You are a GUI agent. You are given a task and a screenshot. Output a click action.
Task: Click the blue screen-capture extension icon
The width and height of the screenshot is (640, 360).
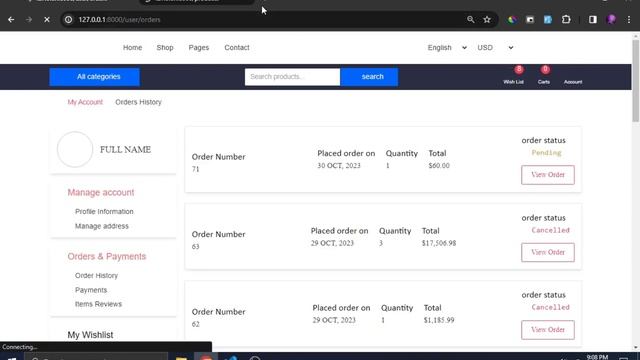coord(548,20)
